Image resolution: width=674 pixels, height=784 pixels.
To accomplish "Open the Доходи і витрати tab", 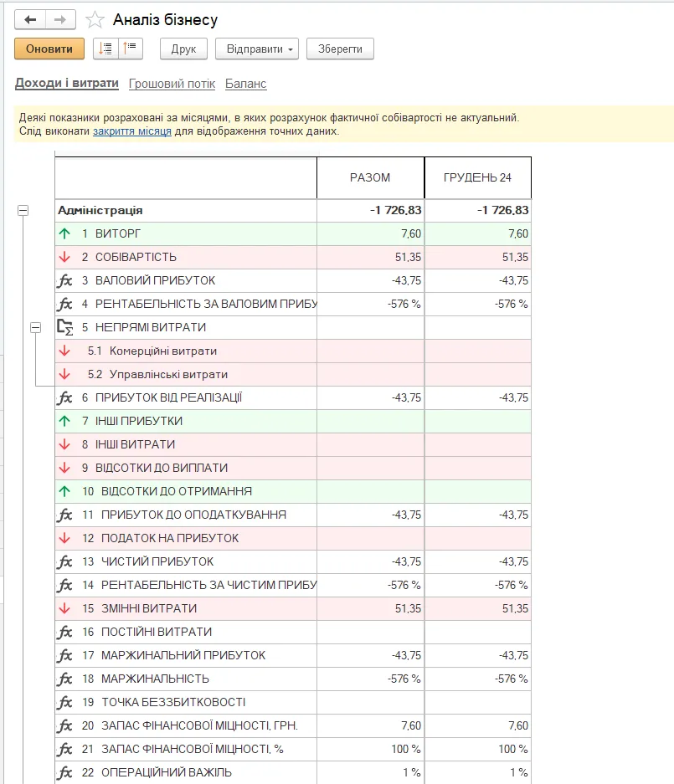I will pos(66,83).
